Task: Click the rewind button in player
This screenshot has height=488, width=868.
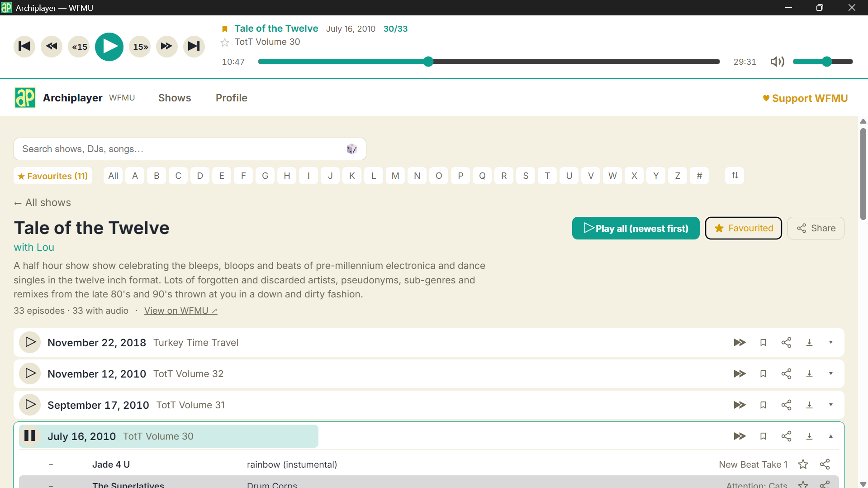Action: pyautogui.click(x=52, y=46)
